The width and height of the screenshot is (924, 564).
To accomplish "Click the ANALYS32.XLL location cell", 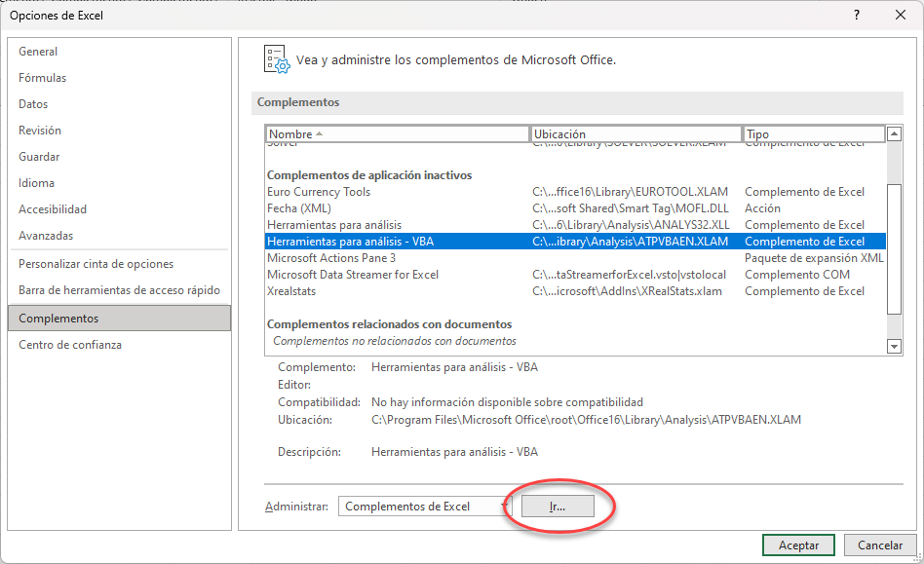I will (x=631, y=225).
